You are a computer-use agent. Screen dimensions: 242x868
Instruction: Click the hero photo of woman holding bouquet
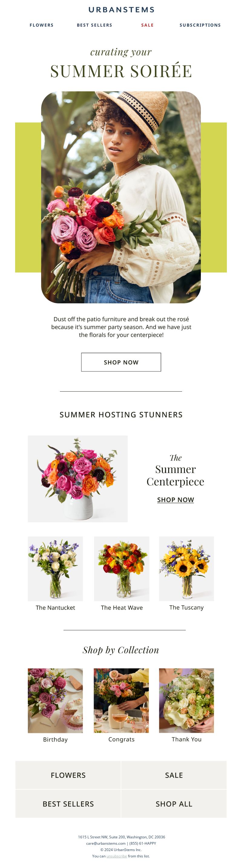121,197
